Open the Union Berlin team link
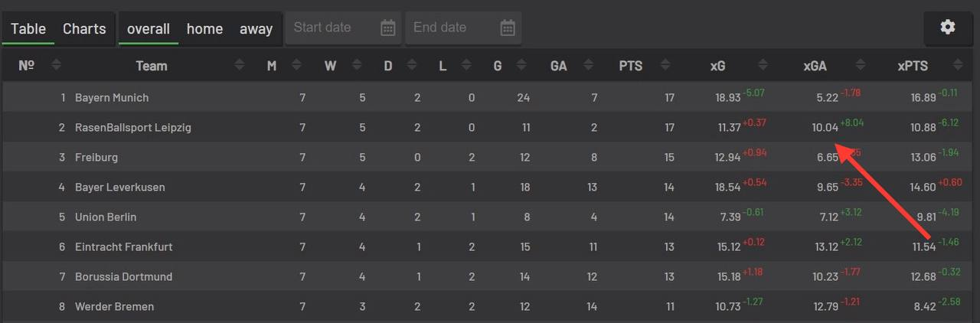980x323 pixels. (x=106, y=217)
